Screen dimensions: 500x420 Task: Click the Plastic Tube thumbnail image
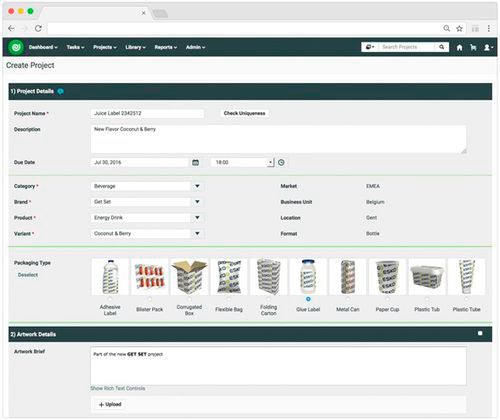[x=466, y=277]
